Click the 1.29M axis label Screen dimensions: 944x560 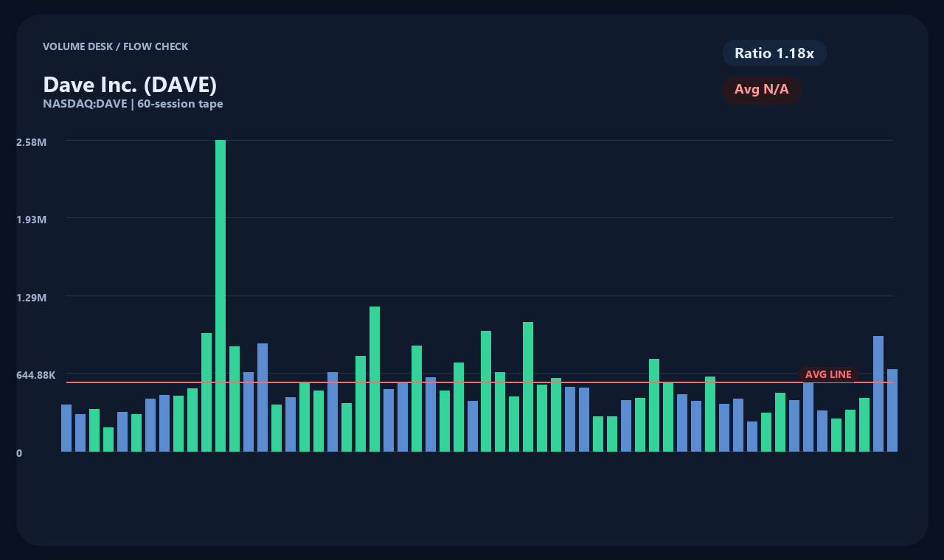tap(32, 298)
